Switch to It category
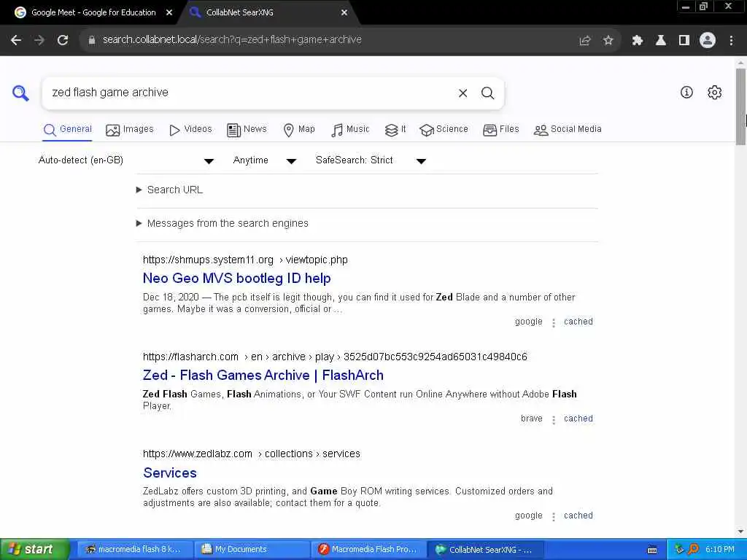 coord(395,130)
